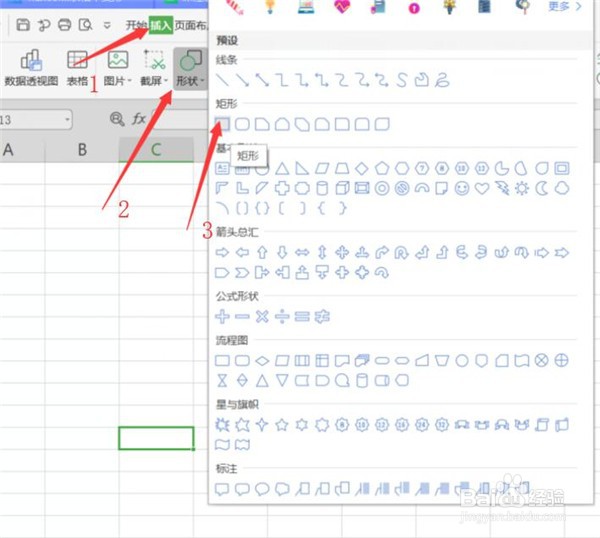This screenshot has width=600, height=538.
Task: Select column A header
Action: pyautogui.click(x=8, y=150)
